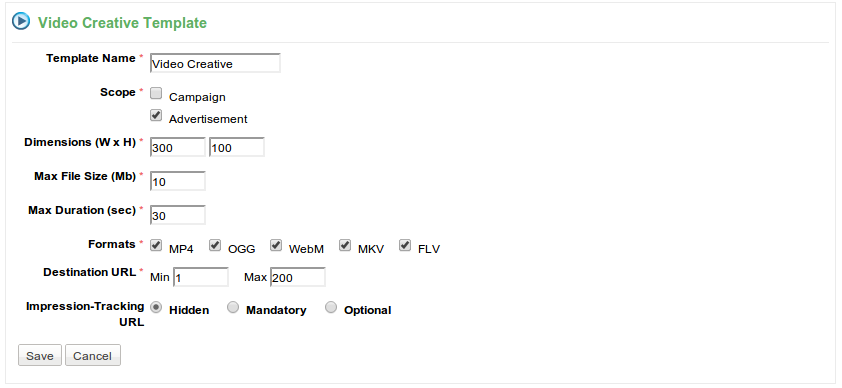The image size is (842, 388).
Task: Select the Hidden radio option
Action: coord(156,308)
